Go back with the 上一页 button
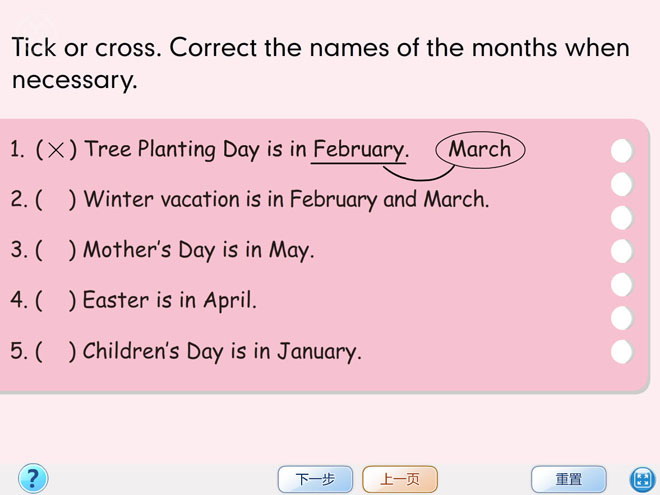 point(400,479)
